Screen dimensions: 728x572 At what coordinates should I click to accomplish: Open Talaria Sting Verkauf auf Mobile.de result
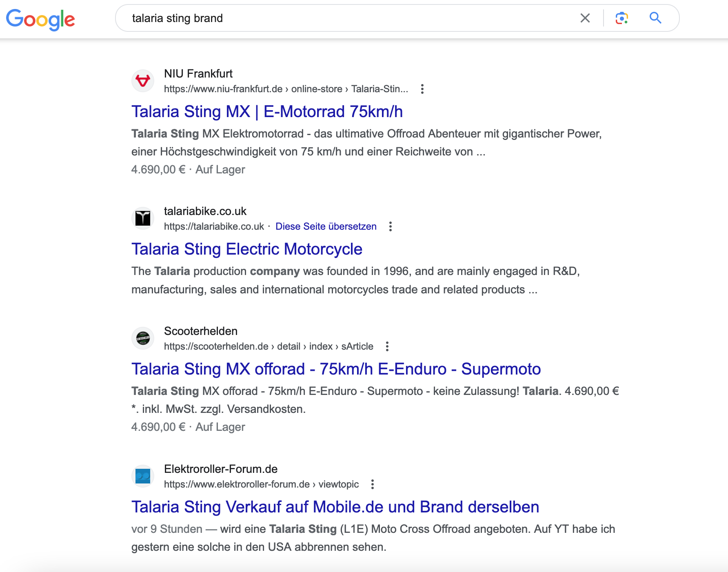(x=335, y=507)
